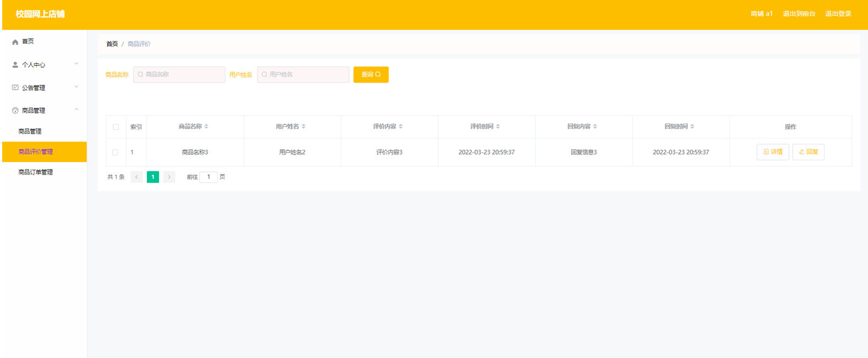Click the home icon beside 首页 in sidebar
This screenshot has height=358, width=868.
(15, 42)
